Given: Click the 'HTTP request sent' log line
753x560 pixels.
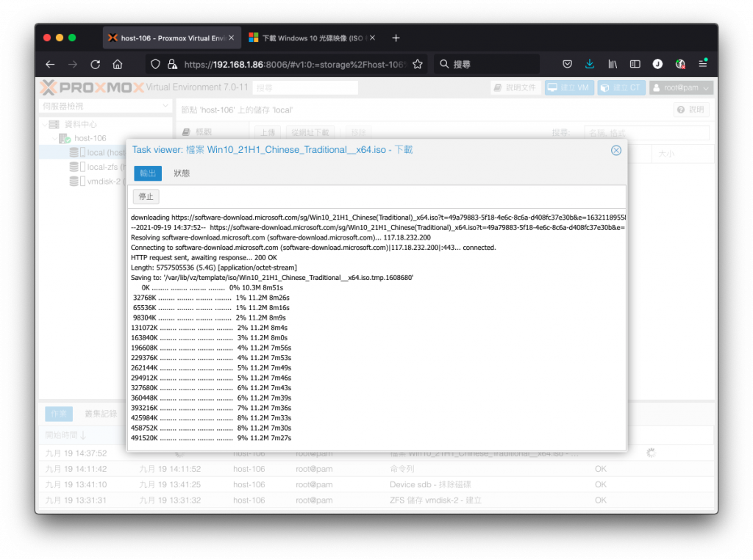Looking at the screenshot, I should [204, 258].
